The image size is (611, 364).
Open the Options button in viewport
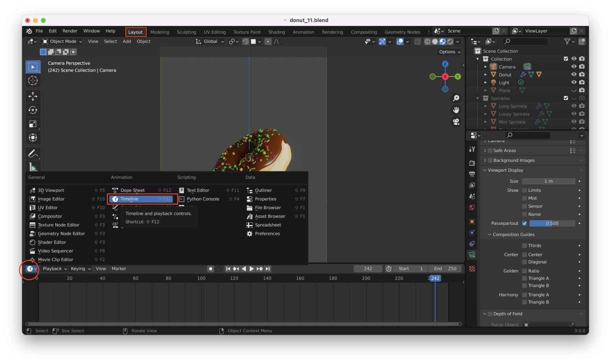click(450, 52)
